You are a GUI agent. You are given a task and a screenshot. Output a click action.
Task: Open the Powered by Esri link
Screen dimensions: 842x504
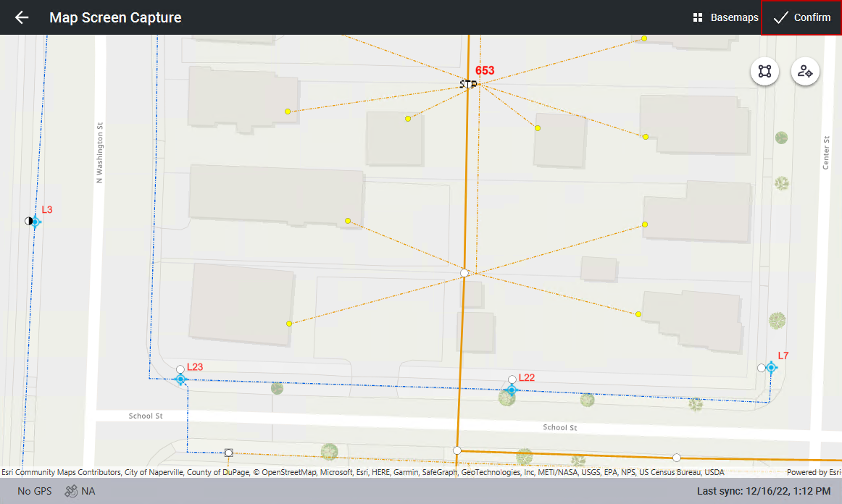pos(813,472)
